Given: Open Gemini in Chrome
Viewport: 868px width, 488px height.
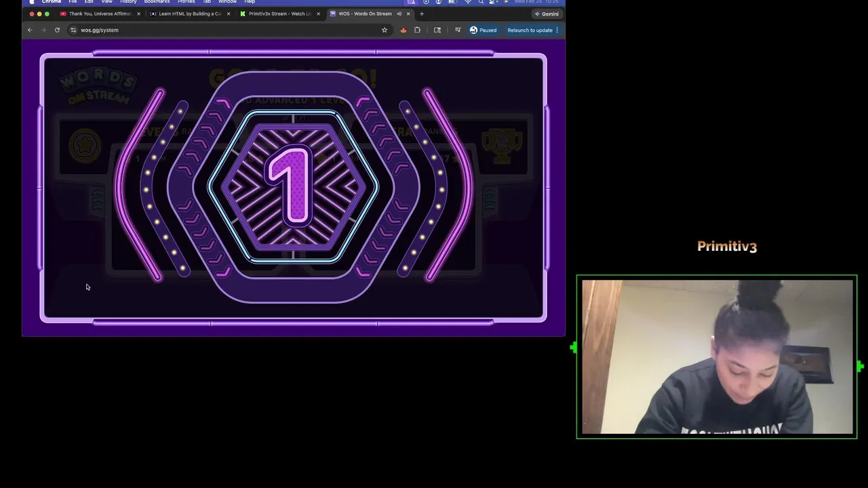Looking at the screenshot, I should point(546,14).
